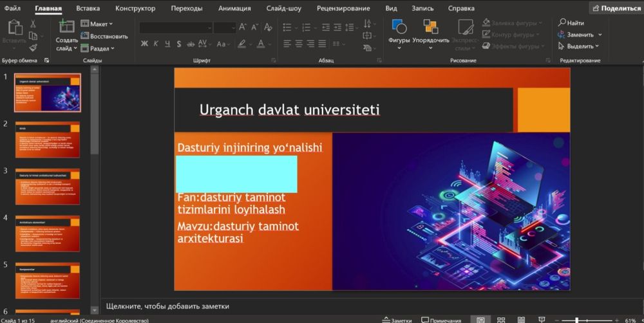This screenshot has width=644, height=323.
Task: Zoom in with the plus icon
Action: coord(616,320)
